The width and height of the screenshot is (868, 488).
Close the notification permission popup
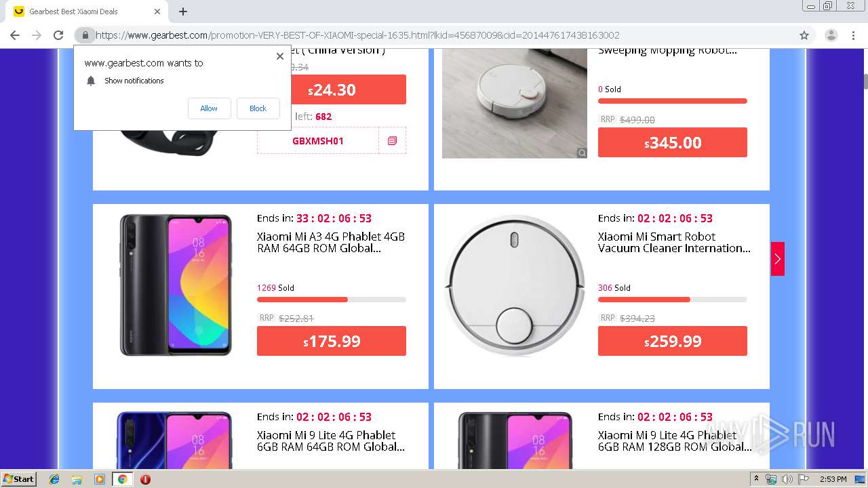[x=279, y=56]
